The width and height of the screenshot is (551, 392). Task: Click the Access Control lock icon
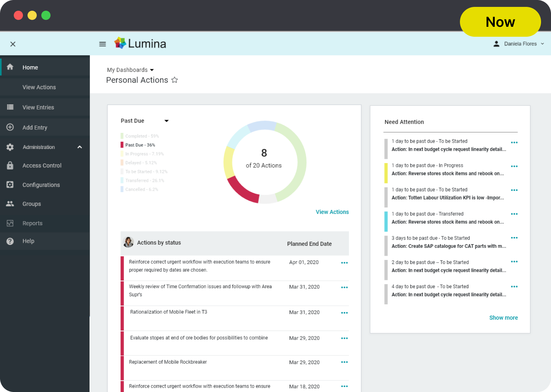click(x=10, y=165)
